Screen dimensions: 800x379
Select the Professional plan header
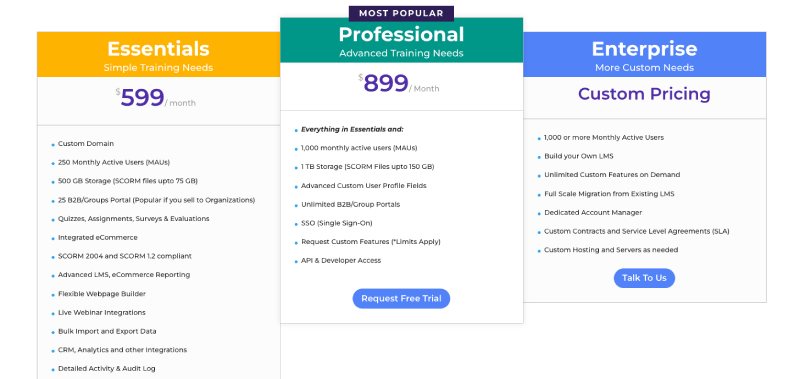click(x=402, y=40)
